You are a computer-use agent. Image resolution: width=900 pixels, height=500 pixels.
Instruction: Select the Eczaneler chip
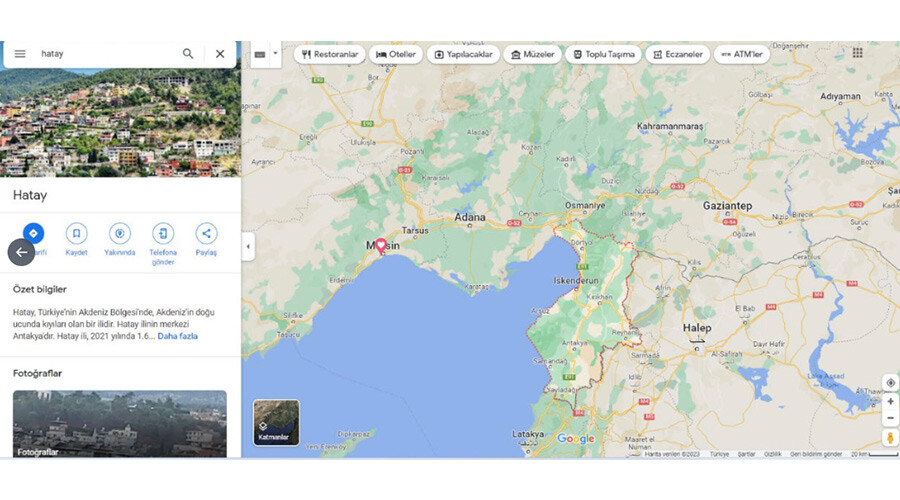(x=678, y=55)
